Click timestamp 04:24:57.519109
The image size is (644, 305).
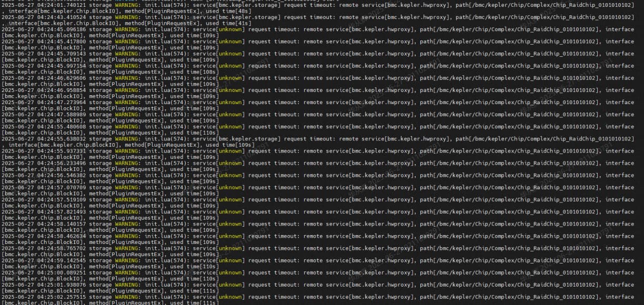coord(61,199)
